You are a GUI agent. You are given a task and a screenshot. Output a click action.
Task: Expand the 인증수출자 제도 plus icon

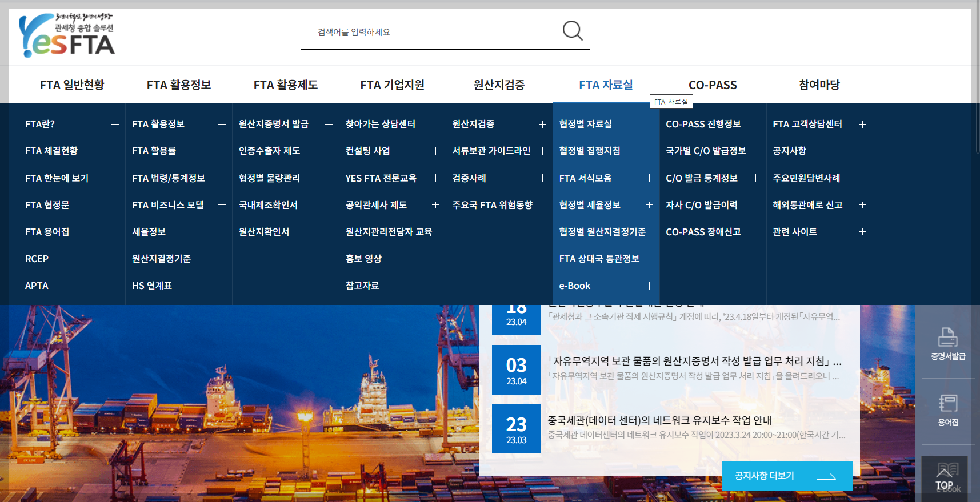click(x=329, y=151)
